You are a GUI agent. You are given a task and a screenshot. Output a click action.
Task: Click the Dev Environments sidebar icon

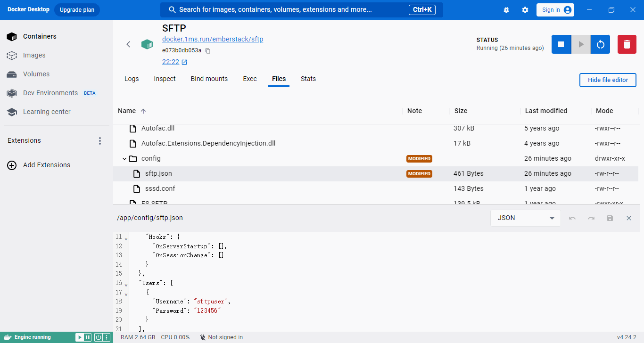tap(12, 93)
